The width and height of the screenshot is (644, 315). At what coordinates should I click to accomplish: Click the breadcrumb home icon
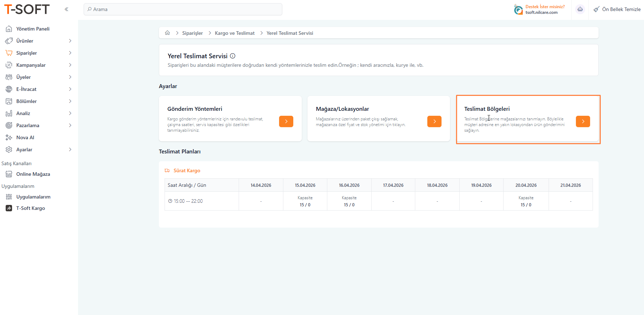[x=167, y=33]
